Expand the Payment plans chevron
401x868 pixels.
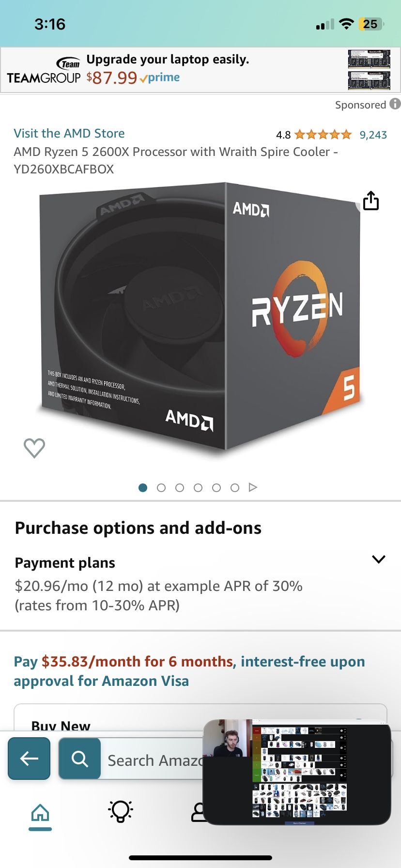(x=378, y=559)
